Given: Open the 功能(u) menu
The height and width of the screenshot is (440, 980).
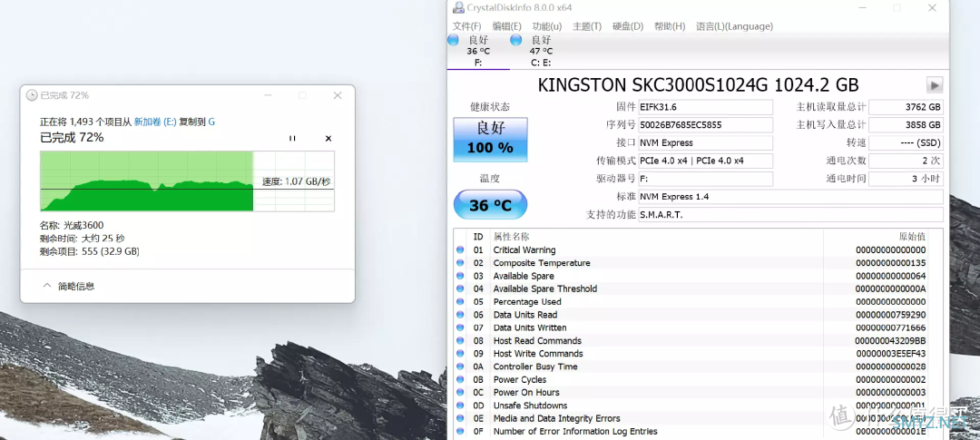Looking at the screenshot, I should 547,26.
